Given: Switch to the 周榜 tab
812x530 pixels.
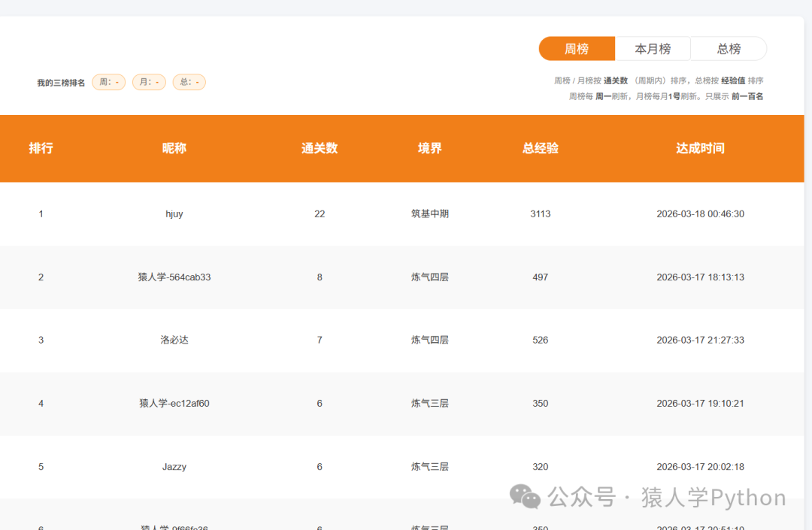Looking at the screenshot, I should 577,49.
